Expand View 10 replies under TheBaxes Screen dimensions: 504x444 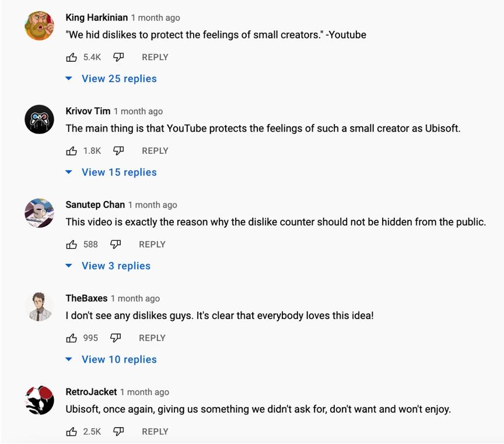click(x=119, y=360)
